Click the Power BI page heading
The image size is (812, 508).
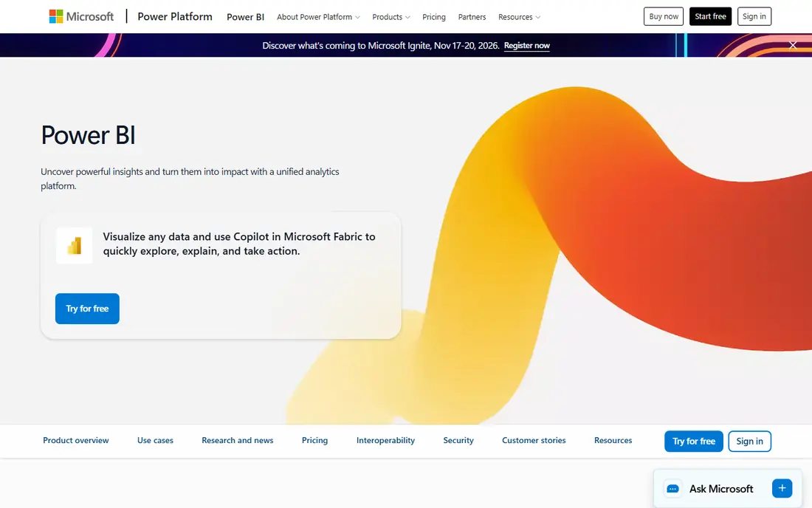tap(88, 135)
